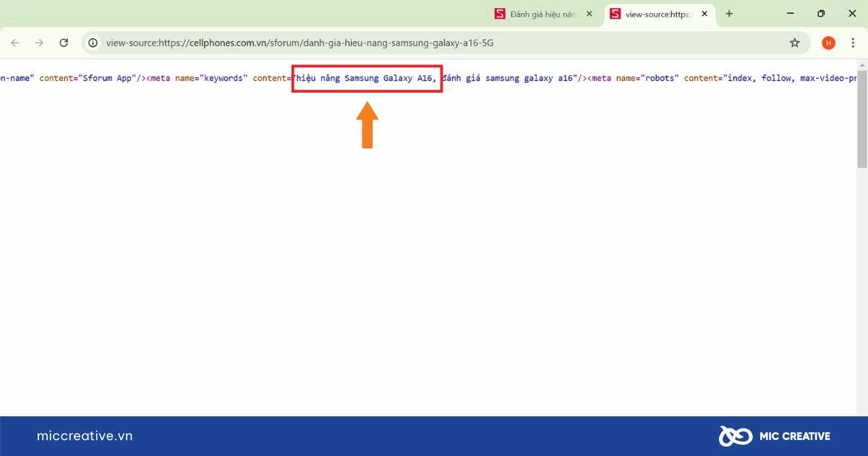
Task: Click the MIC CREATIVE logo
Action: (x=775, y=436)
